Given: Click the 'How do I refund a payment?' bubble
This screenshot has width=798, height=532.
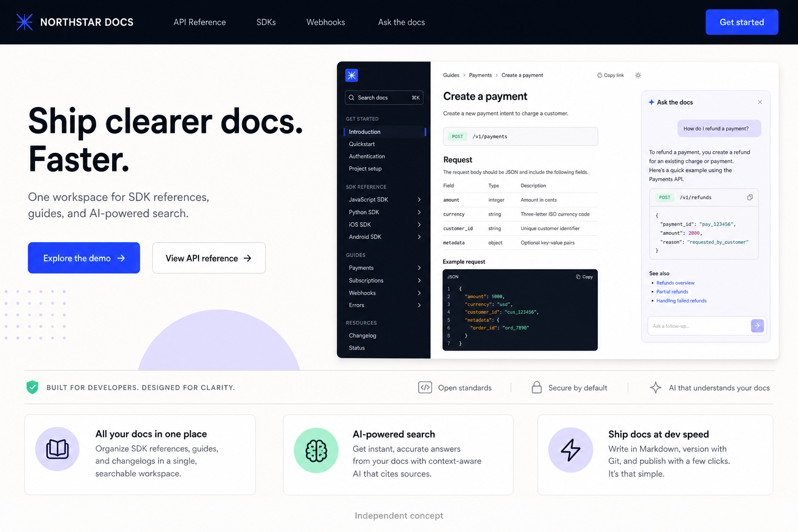Looking at the screenshot, I should coord(719,129).
